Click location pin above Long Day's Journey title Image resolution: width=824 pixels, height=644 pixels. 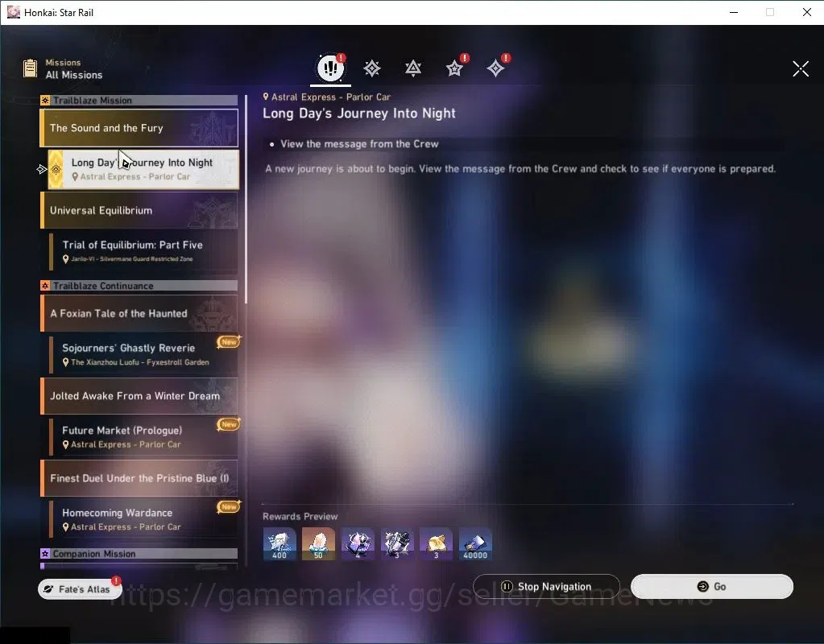click(x=266, y=97)
